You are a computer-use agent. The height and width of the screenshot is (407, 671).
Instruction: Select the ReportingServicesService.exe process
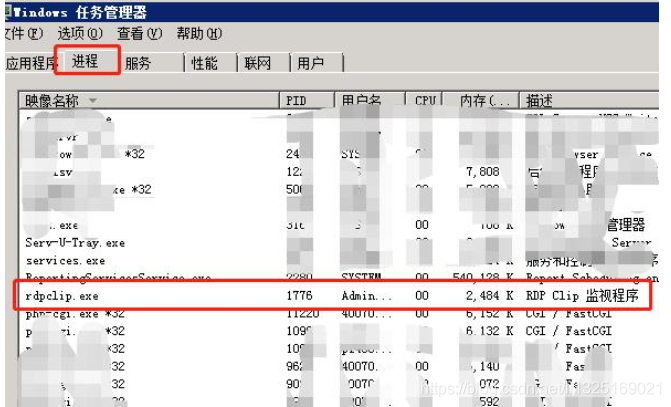tap(118, 277)
